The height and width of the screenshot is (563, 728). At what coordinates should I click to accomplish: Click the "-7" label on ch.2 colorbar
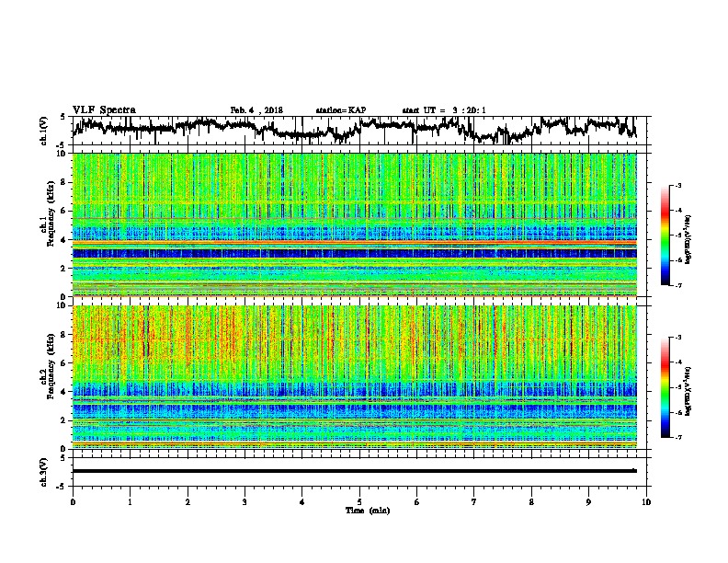point(677,438)
